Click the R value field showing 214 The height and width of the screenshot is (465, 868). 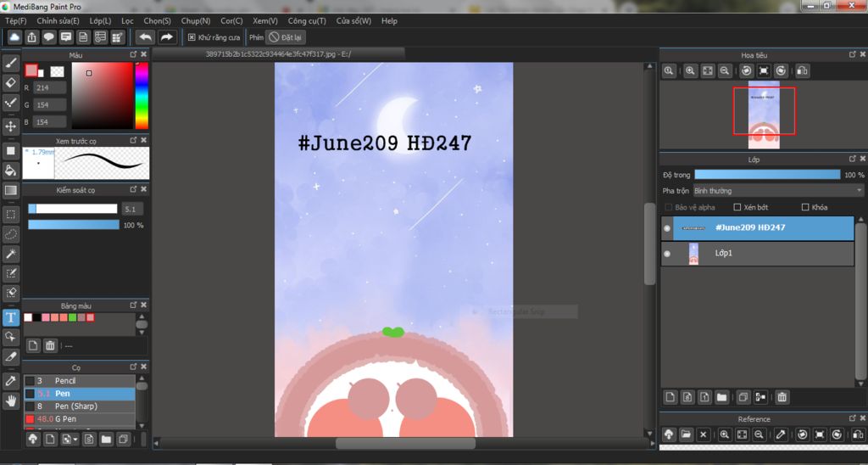50,87
